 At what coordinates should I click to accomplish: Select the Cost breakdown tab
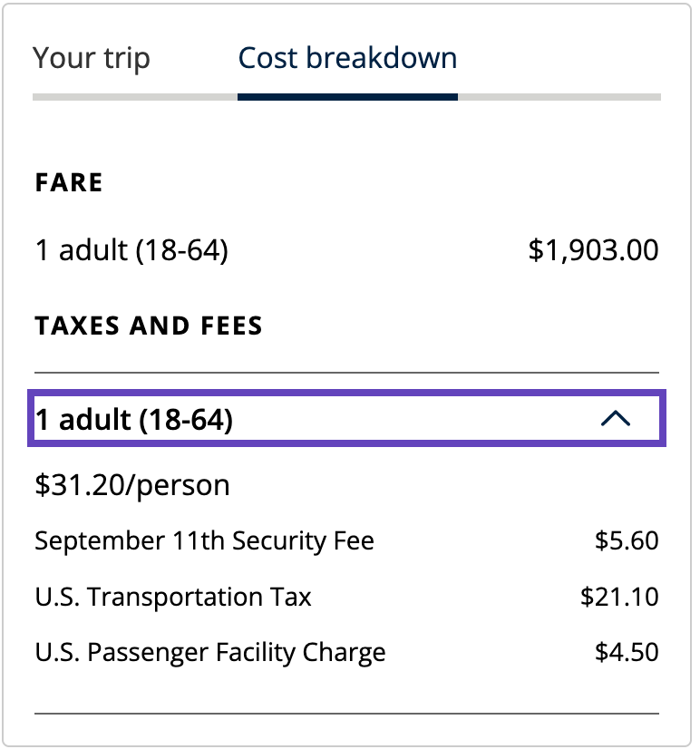347,58
